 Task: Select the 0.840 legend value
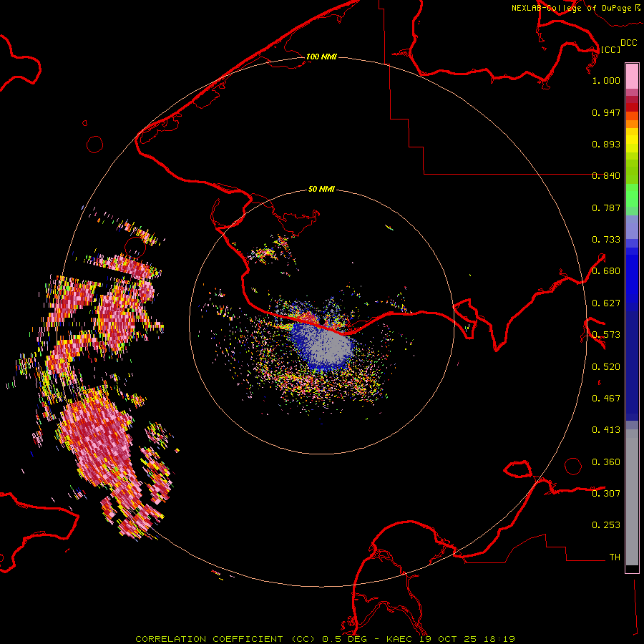click(x=606, y=176)
